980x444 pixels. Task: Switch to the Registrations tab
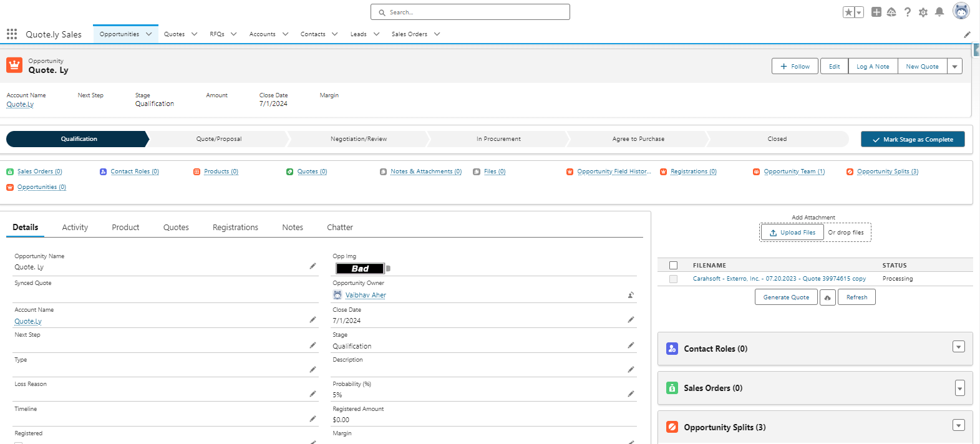(235, 228)
